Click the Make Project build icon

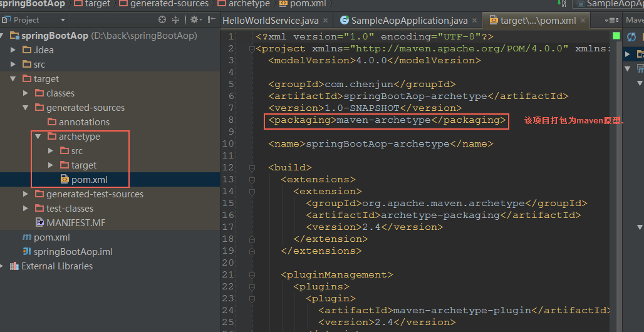coord(561,4)
